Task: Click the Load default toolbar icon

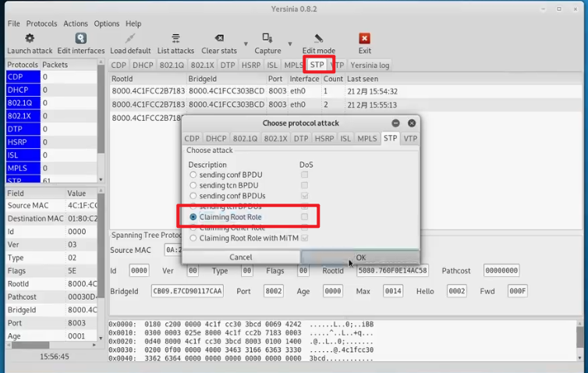Action: point(130,38)
